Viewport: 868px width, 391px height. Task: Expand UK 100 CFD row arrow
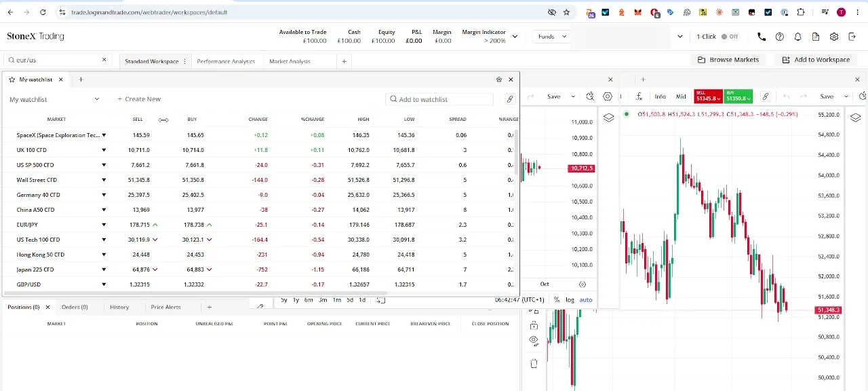pos(104,150)
